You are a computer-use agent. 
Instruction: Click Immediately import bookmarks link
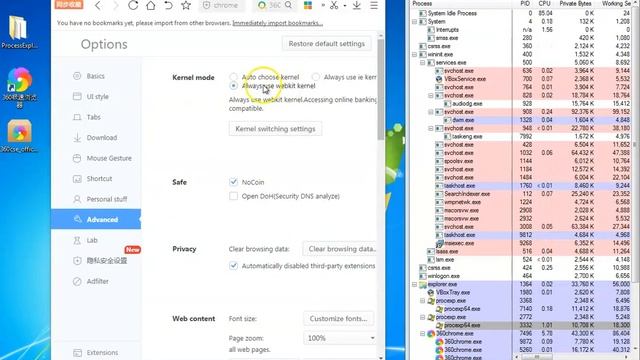[278, 23]
